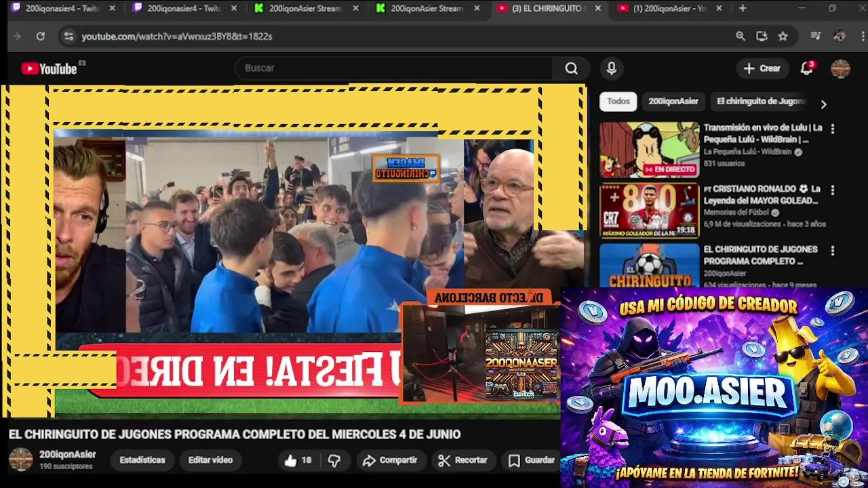Start voice search with the microphone icon

point(611,68)
